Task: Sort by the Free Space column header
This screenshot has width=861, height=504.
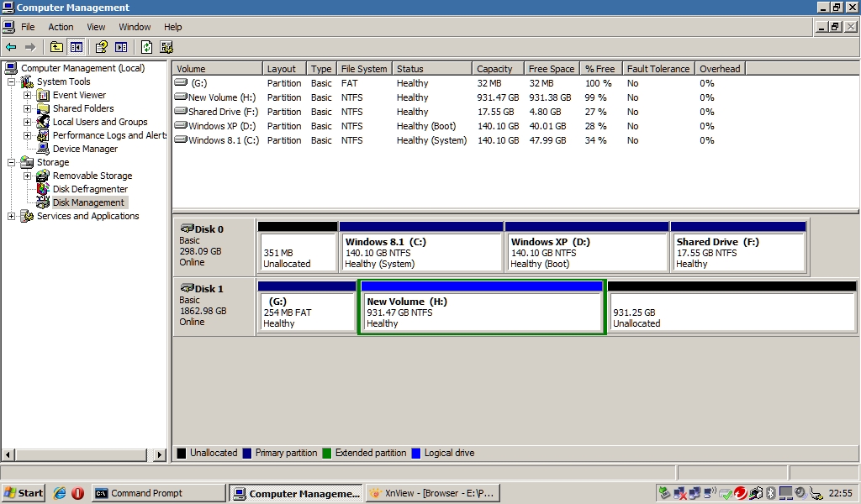Action: point(552,69)
